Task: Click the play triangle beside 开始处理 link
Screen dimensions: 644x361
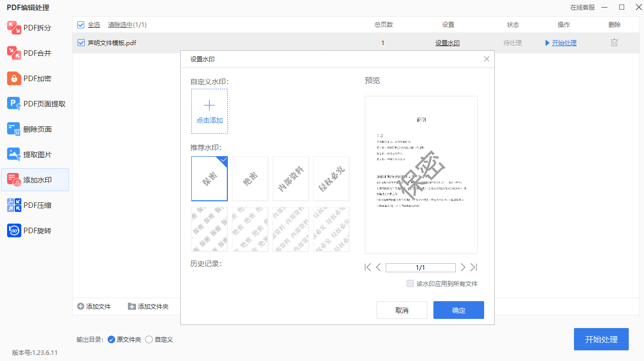Action: point(548,43)
